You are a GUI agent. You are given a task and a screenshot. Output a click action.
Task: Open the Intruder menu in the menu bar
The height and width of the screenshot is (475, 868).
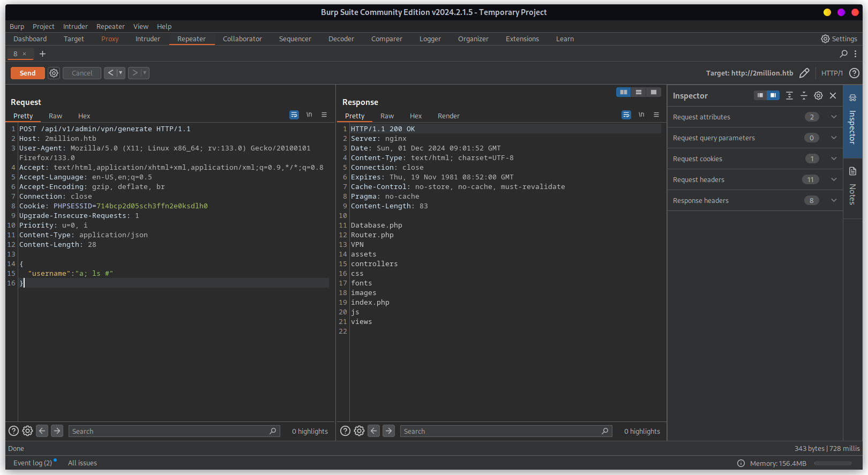(x=75, y=26)
